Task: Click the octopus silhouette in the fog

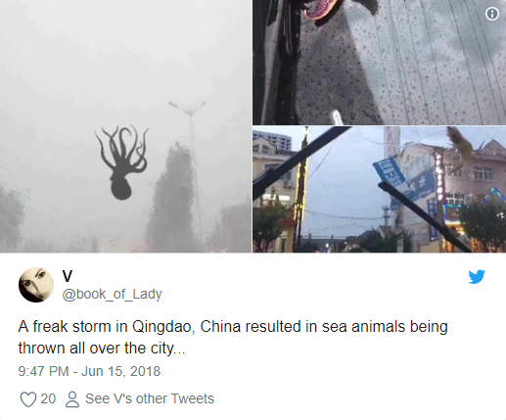Action: 121,163
